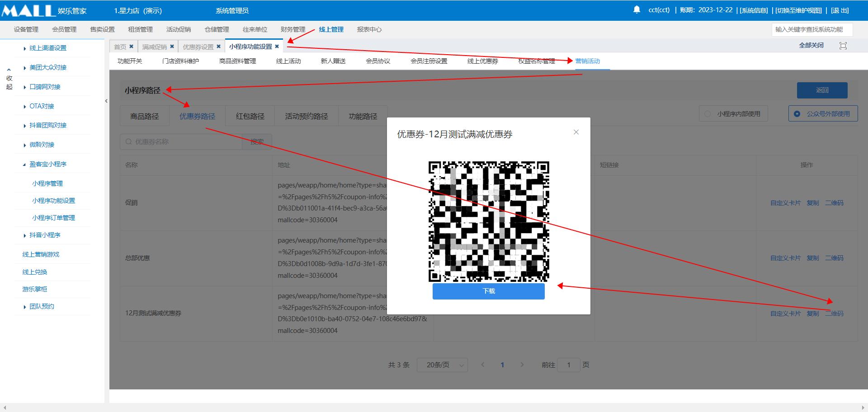This screenshot has width=868, height=412.
Task: Click 自定义卡片 in 促销 row
Action: point(785,203)
